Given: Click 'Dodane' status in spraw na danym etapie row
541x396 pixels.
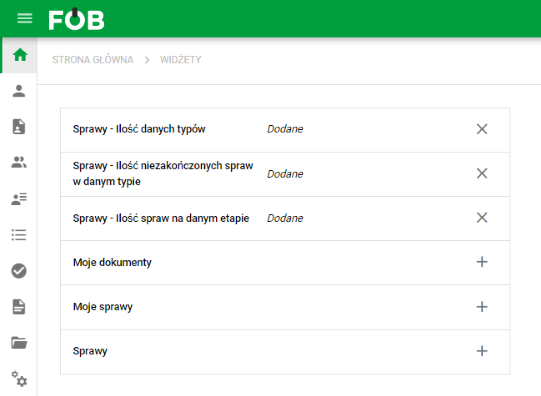Looking at the screenshot, I should (285, 218).
